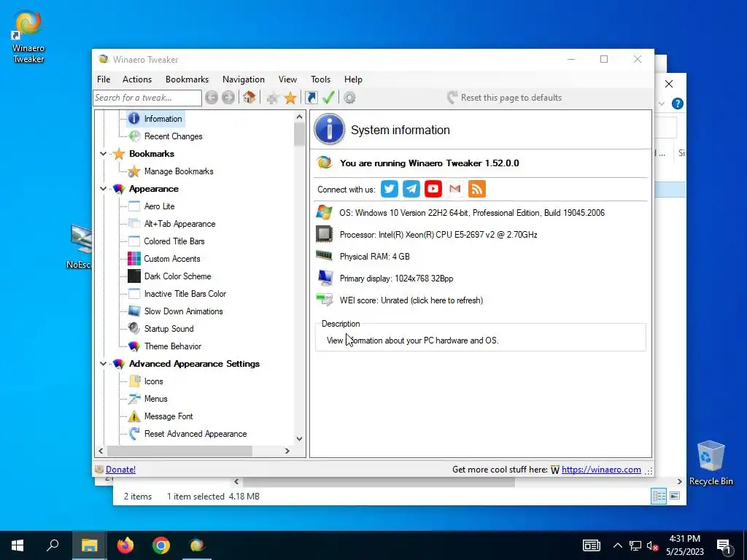Switch Explorer to details view icon

coord(659,496)
